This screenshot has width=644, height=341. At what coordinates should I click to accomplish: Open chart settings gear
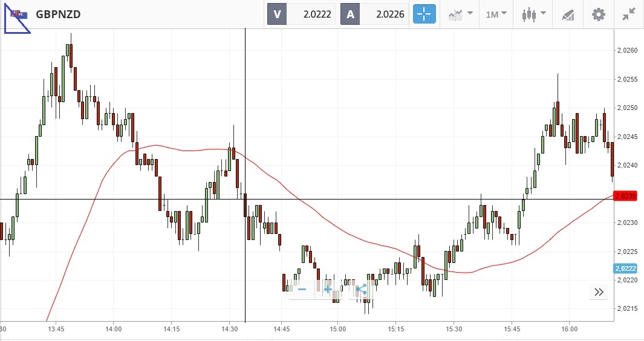point(598,14)
